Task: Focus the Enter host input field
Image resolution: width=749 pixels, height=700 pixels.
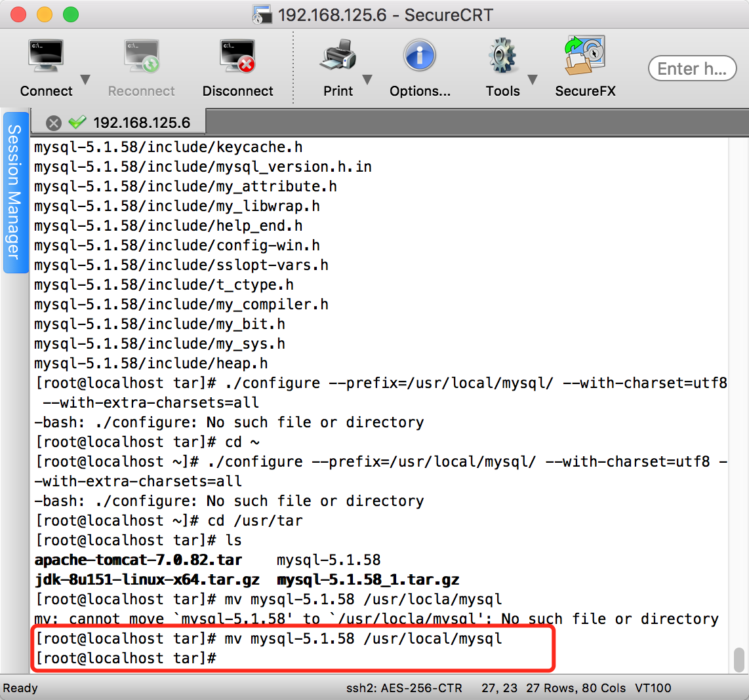Action: [692, 68]
